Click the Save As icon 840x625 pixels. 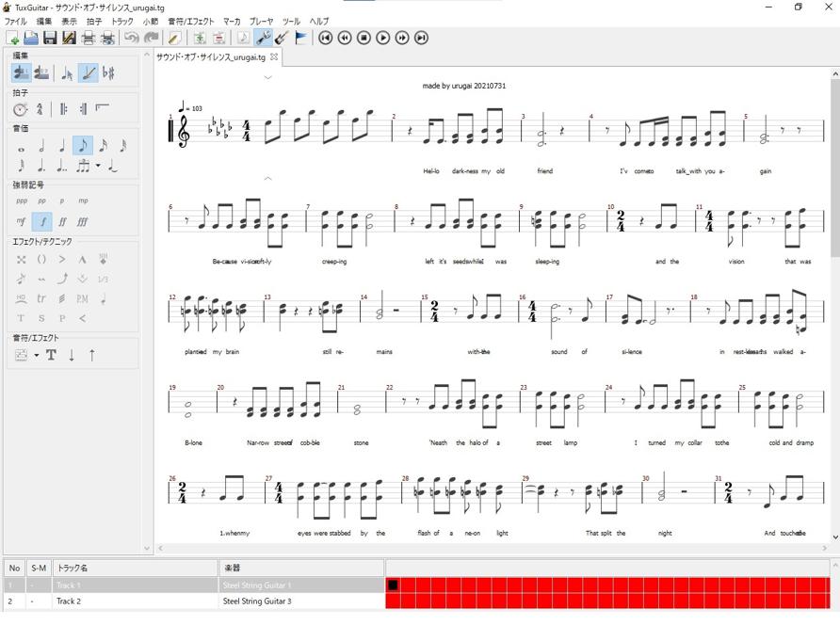(69, 38)
